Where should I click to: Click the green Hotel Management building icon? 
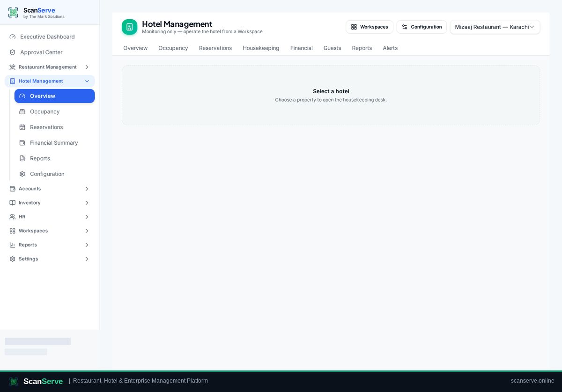coord(130,27)
